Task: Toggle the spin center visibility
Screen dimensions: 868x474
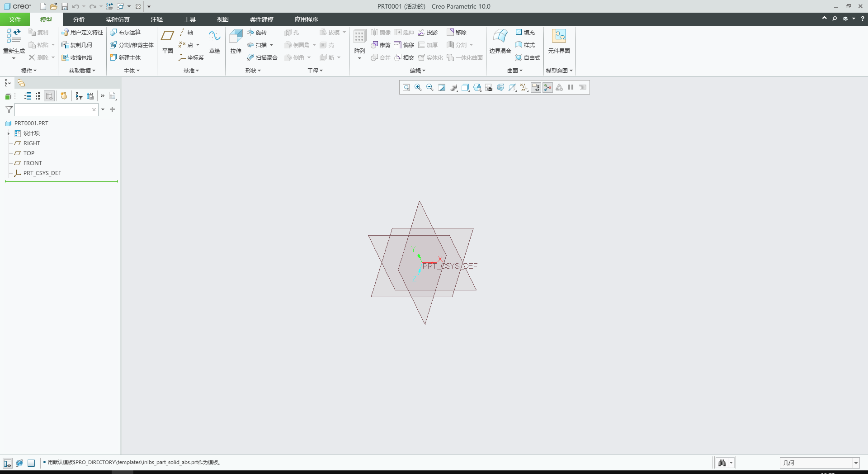Action: point(547,87)
